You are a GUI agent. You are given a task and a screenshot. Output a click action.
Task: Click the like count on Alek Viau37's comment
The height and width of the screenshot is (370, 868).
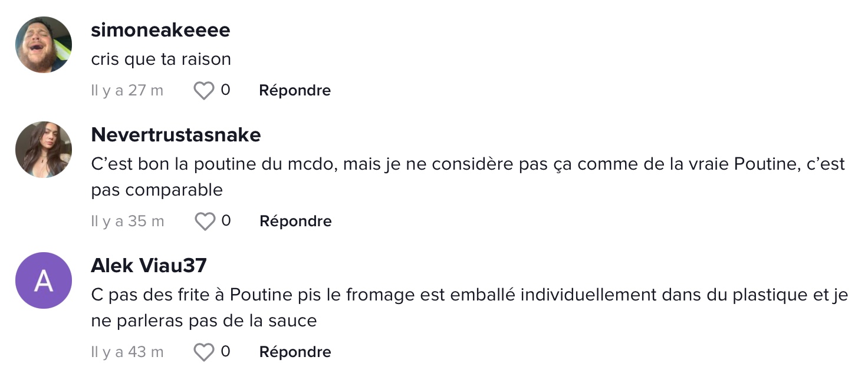pos(225,352)
